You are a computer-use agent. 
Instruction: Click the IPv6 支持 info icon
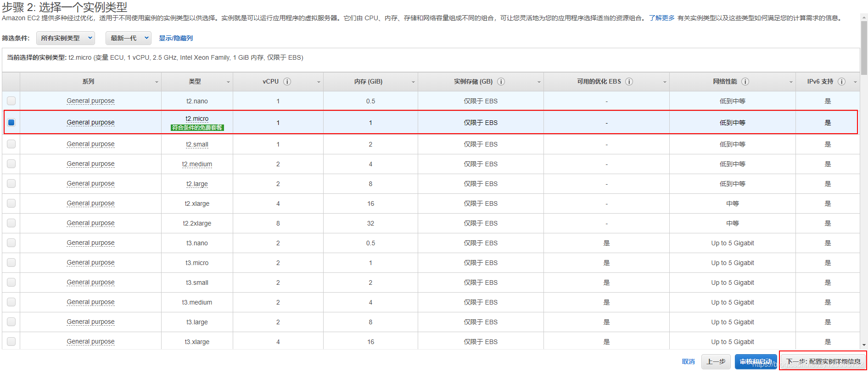[x=842, y=81]
